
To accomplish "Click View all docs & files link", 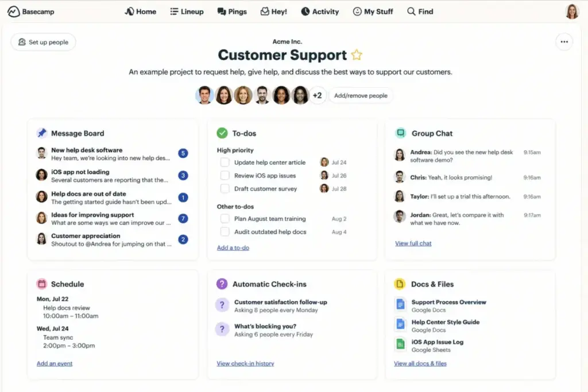I will click(420, 363).
